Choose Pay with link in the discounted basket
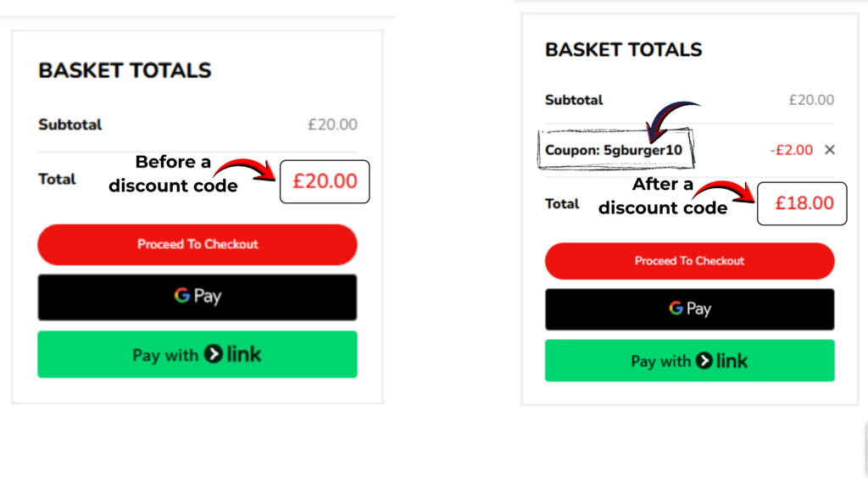The height and width of the screenshot is (488, 868). [689, 361]
